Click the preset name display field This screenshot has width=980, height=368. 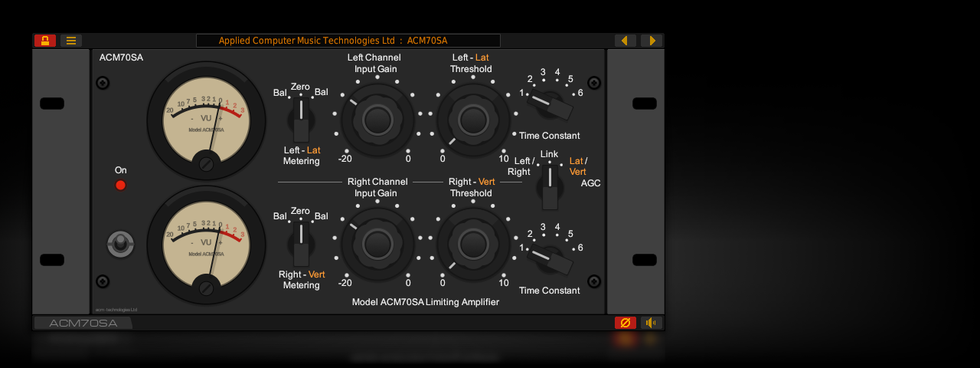(348, 41)
